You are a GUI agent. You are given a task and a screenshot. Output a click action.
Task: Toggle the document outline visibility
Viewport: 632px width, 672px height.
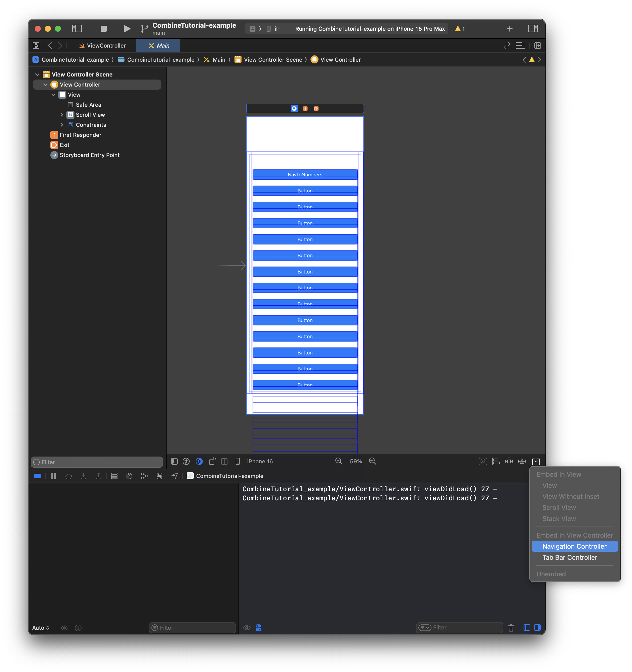tap(174, 461)
